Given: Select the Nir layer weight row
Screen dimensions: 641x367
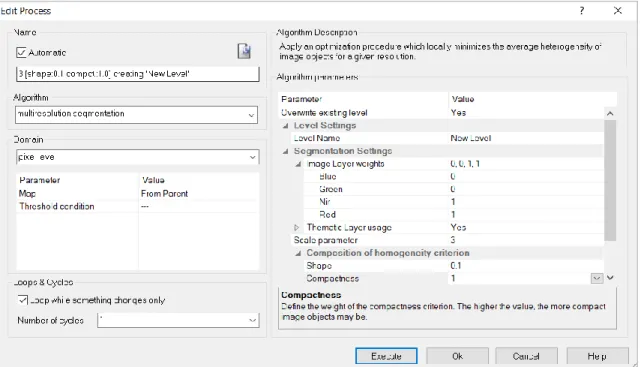Looking at the screenshot, I should [x=454, y=202].
